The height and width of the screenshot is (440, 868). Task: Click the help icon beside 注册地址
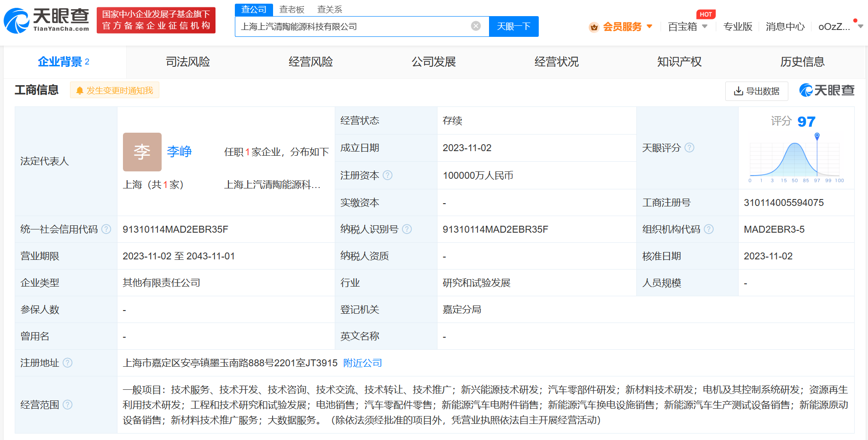[68, 363]
